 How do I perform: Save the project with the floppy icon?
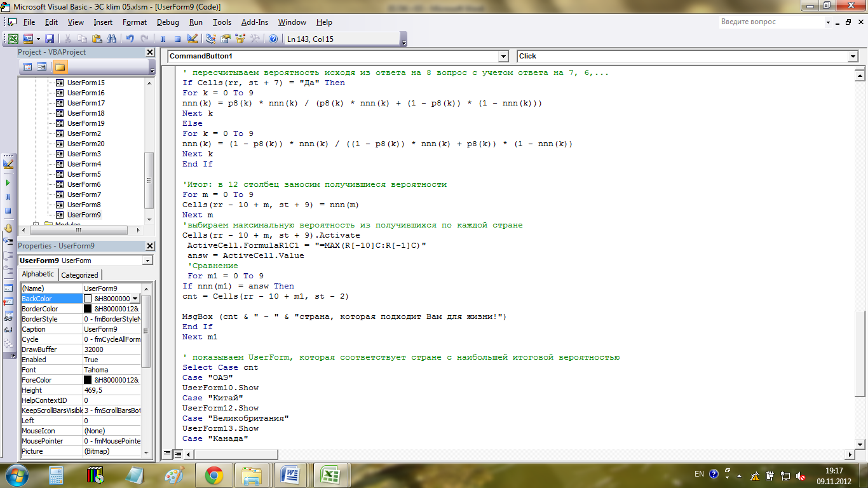[x=50, y=39]
